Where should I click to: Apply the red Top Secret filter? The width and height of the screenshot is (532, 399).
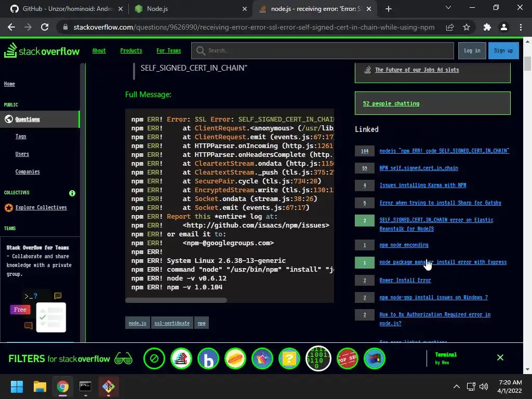pos(348,358)
